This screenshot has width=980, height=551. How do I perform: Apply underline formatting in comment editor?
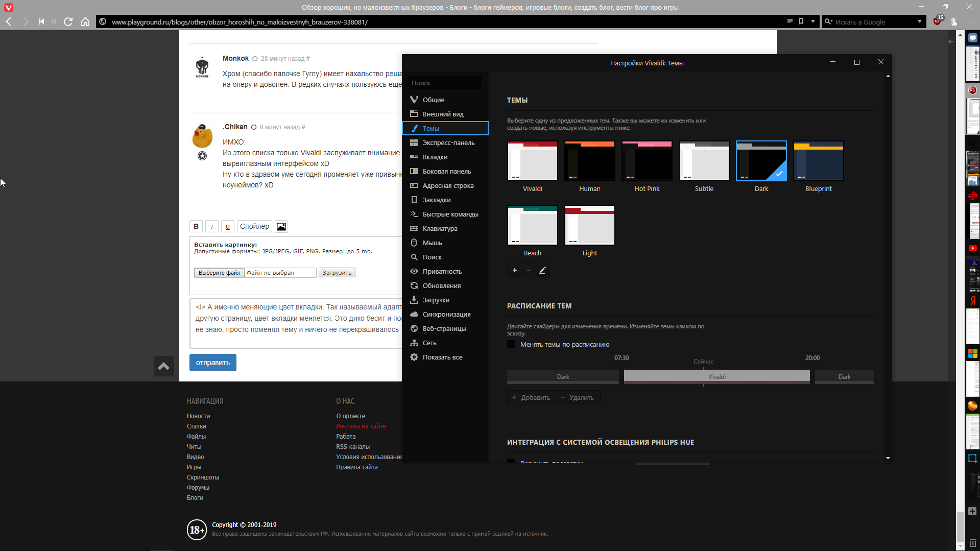click(x=228, y=226)
